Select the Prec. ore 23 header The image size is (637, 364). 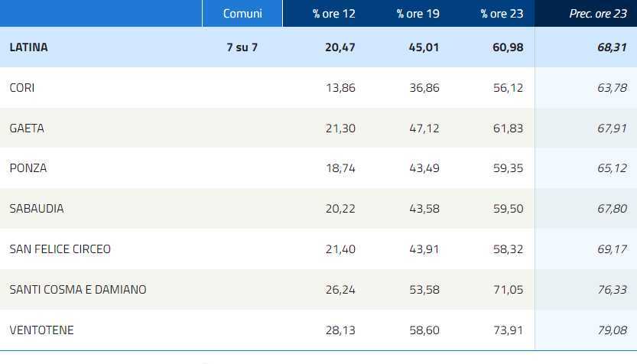tap(598, 14)
